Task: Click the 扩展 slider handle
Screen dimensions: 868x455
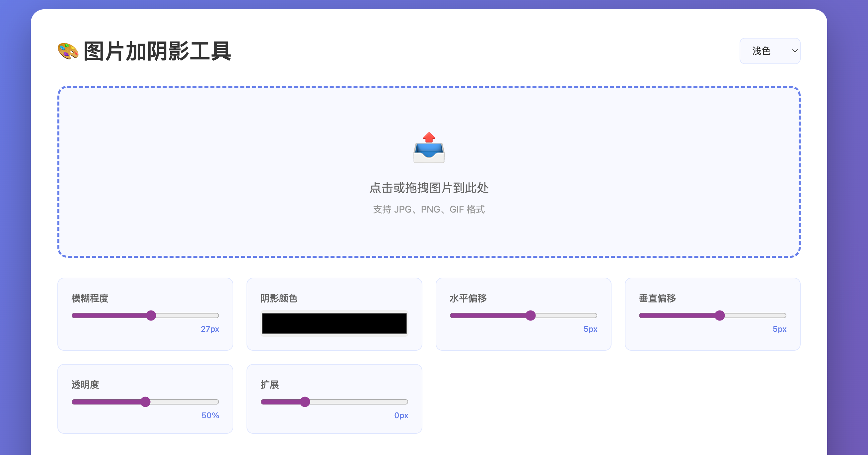Action: [305, 402]
